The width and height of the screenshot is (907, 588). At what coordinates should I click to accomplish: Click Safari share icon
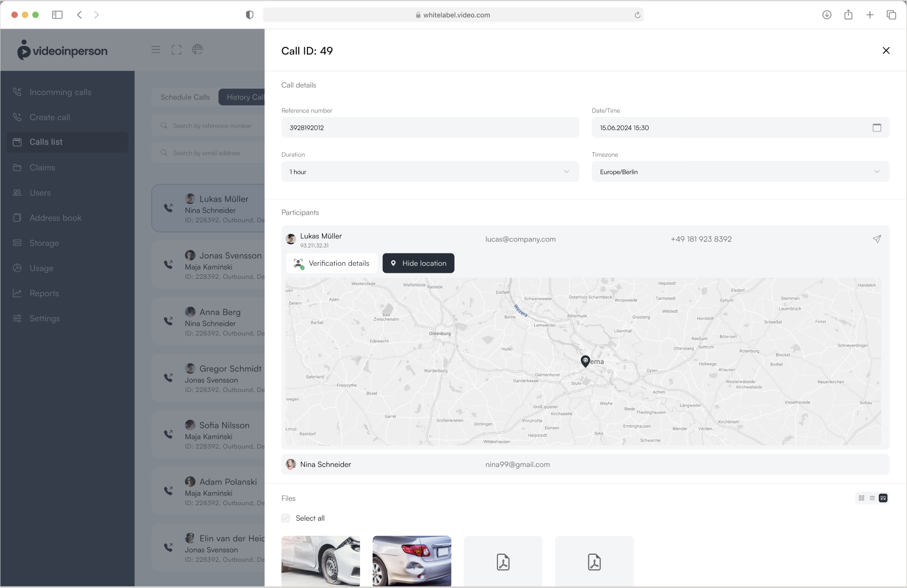848,15
